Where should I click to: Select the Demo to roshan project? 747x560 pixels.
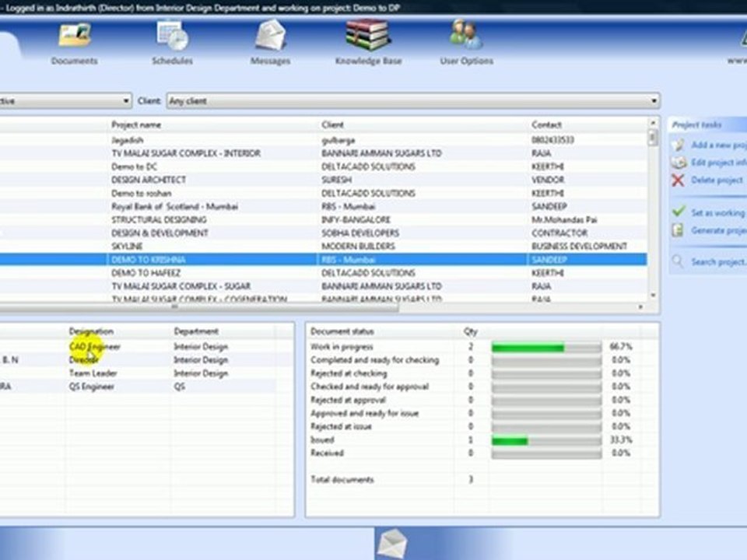pyautogui.click(x=323, y=194)
